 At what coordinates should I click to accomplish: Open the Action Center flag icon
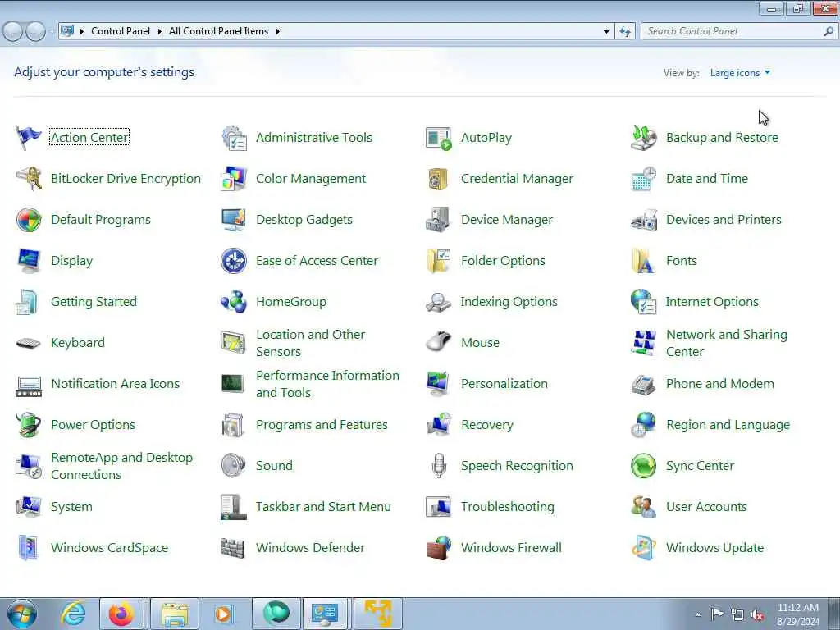29,138
